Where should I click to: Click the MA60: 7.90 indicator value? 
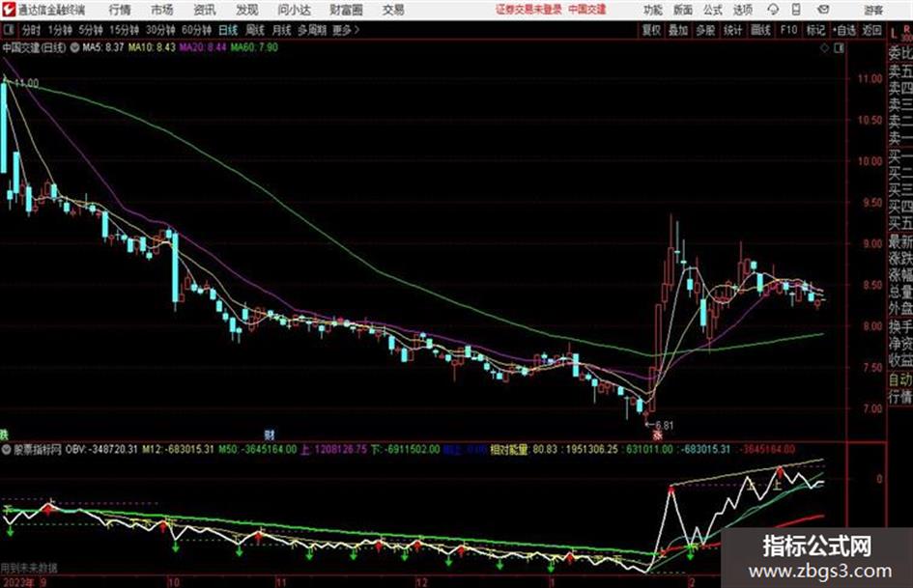254,47
